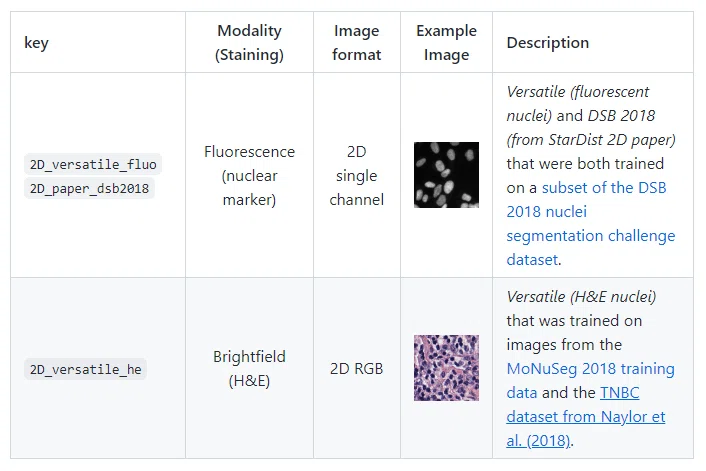Click the Fluorescence (nuclear marker) cell
This screenshot has height=471, width=706.
coord(249,175)
